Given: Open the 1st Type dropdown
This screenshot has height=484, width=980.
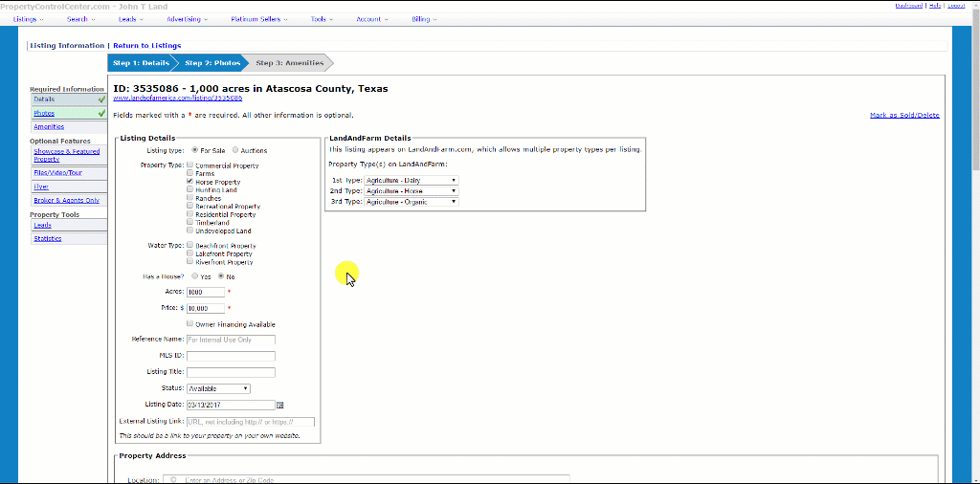Looking at the screenshot, I should (412, 181).
